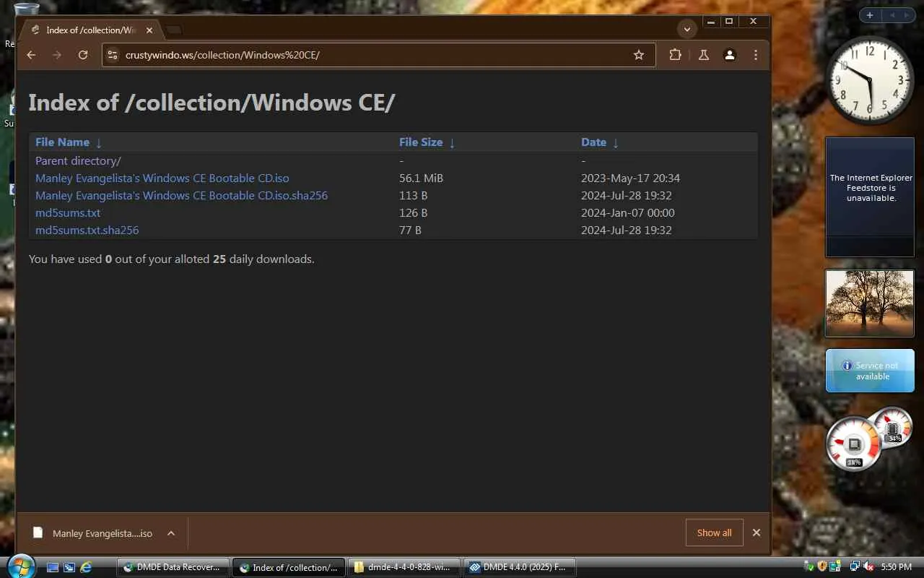Click the 2024-Jan-07 00:00 date cell
924x578 pixels.
627,213
